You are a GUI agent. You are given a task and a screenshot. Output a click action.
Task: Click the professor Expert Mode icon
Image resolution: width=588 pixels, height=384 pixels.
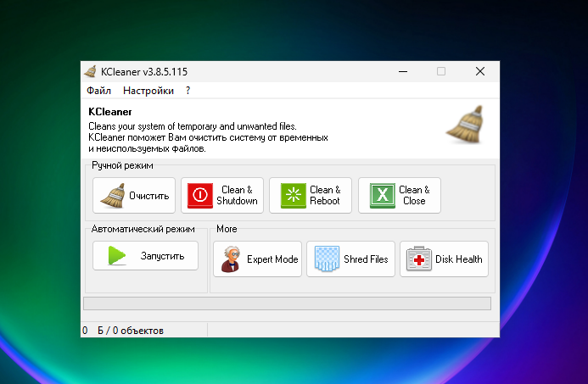pyautogui.click(x=231, y=259)
